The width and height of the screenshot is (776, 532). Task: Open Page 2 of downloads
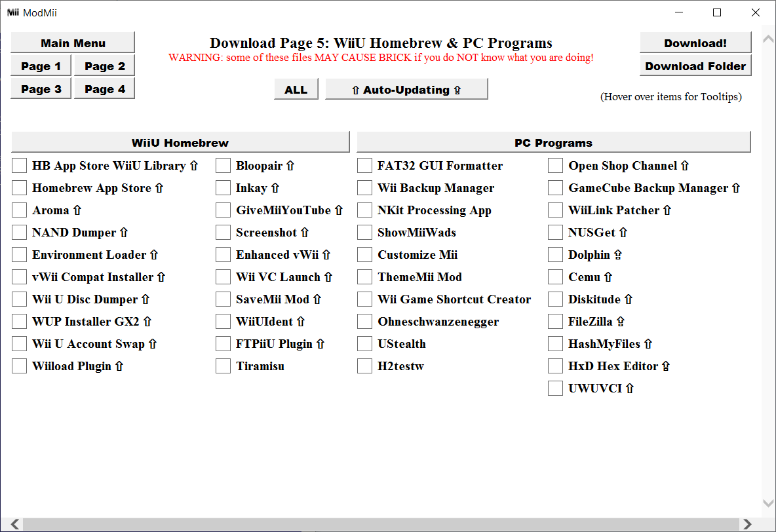[x=104, y=66]
